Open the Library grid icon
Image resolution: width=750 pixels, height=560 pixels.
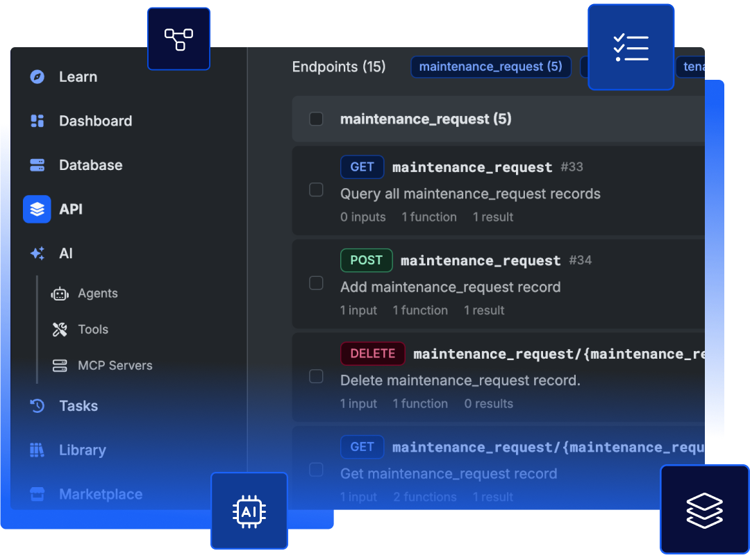(37, 450)
